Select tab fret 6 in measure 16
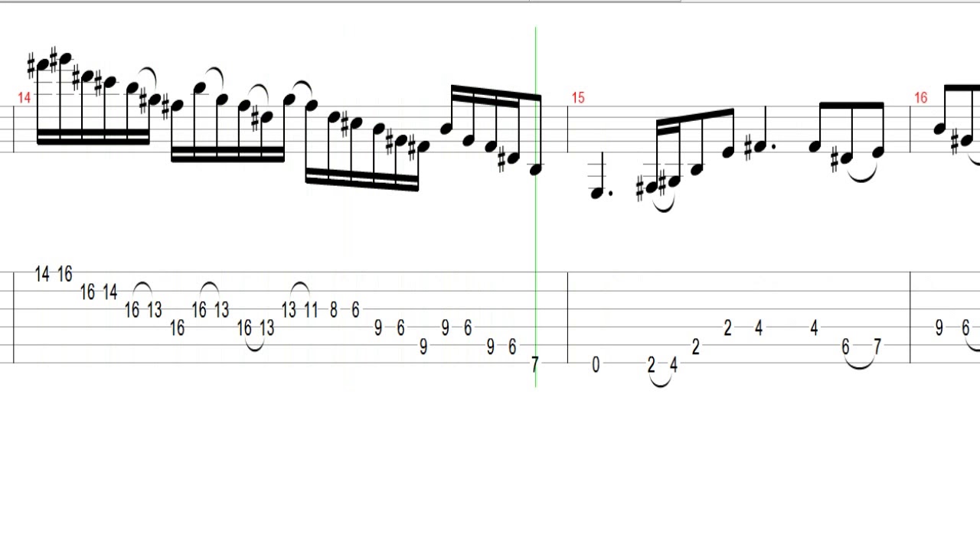The height and width of the screenshot is (551, 980). pyautogui.click(x=966, y=329)
